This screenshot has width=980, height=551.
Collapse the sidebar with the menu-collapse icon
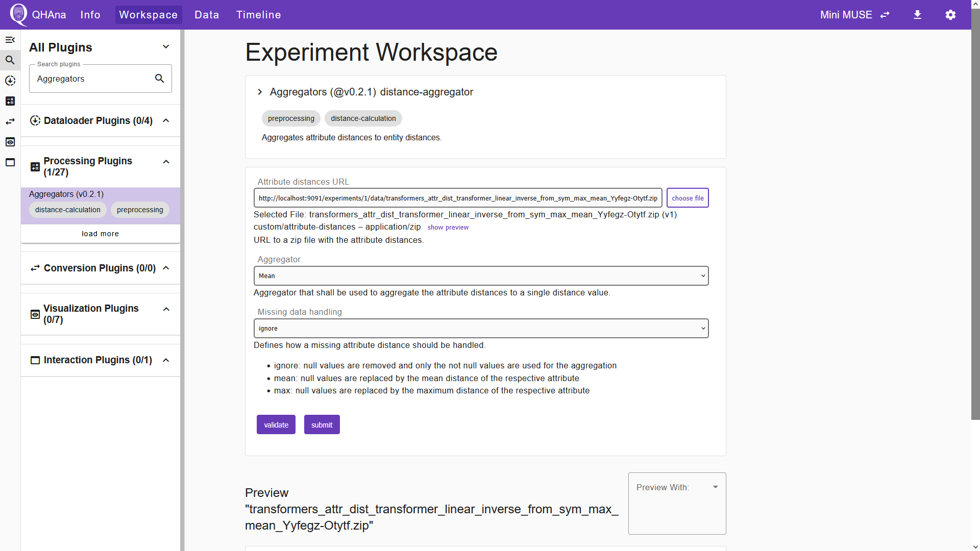pos(10,40)
